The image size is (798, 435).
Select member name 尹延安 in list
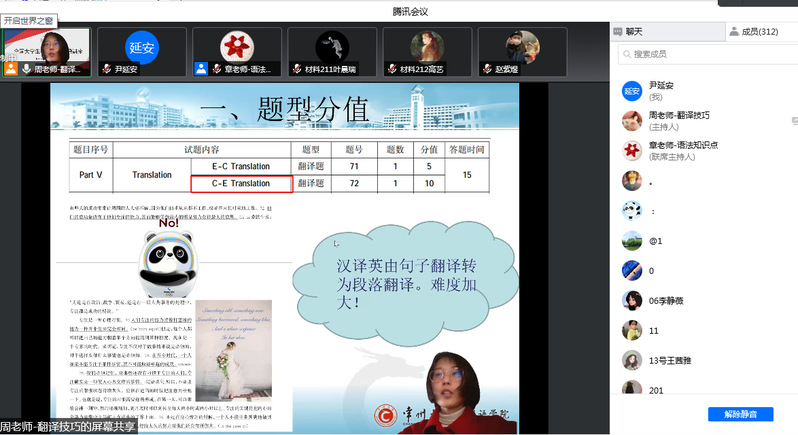click(x=661, y=85)
